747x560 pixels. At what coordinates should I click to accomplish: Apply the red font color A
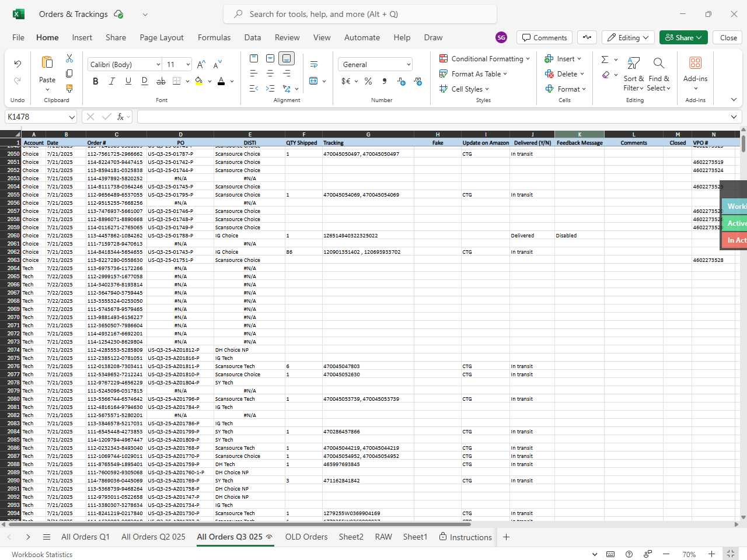coord(221,81)
